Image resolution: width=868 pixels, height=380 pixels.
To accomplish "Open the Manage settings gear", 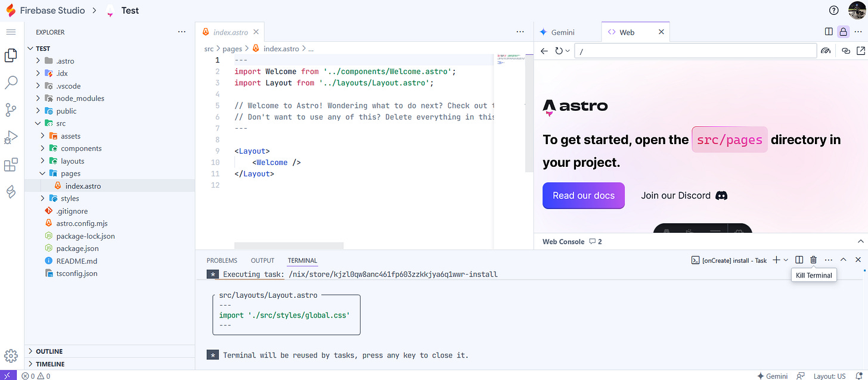I will pyautogui.click(x=11, y=357).
